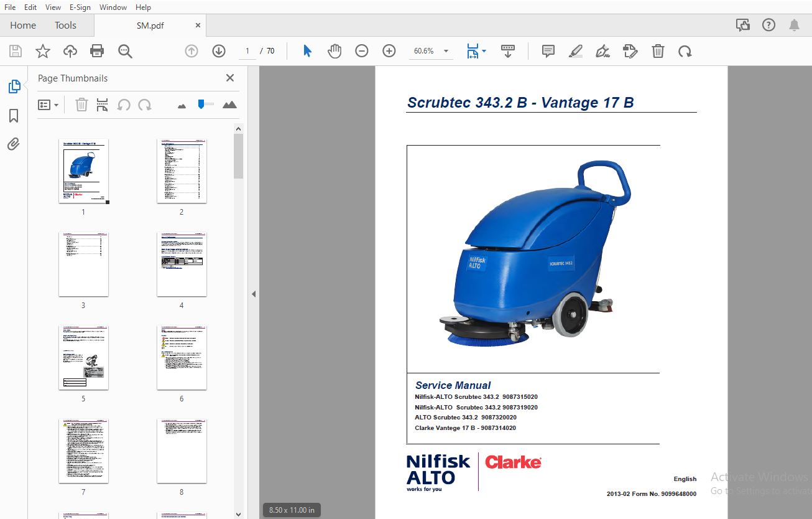This screenshot has width=812, height=519.
Task: Open the Page Thumbnails sidebar icon
Action: pos(14,86)
